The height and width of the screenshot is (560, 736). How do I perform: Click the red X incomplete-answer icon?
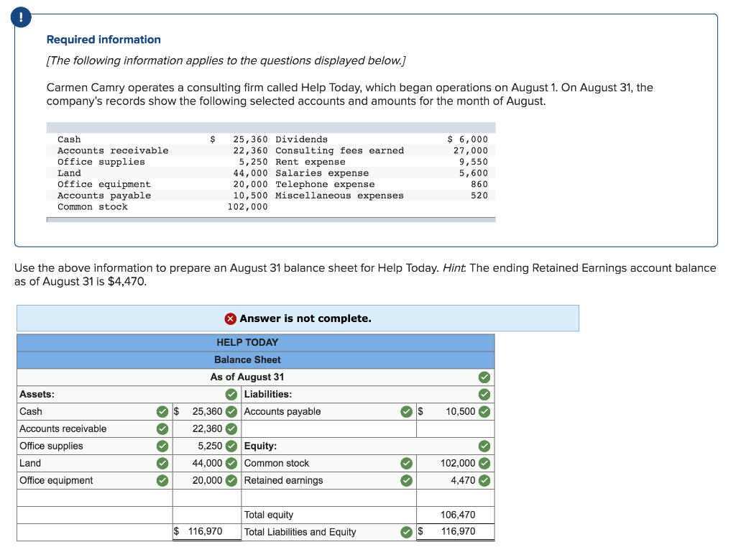[x=231, y=318]
